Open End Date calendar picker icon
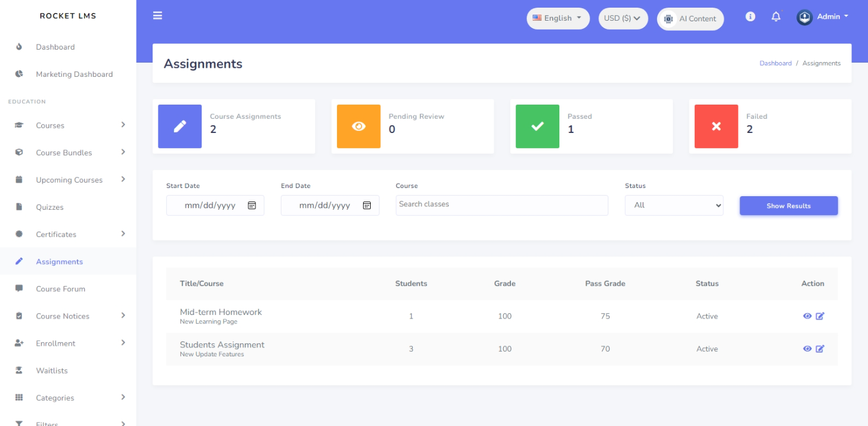The width and height of the screenshot is (868, 426). (x=367, y=206)
